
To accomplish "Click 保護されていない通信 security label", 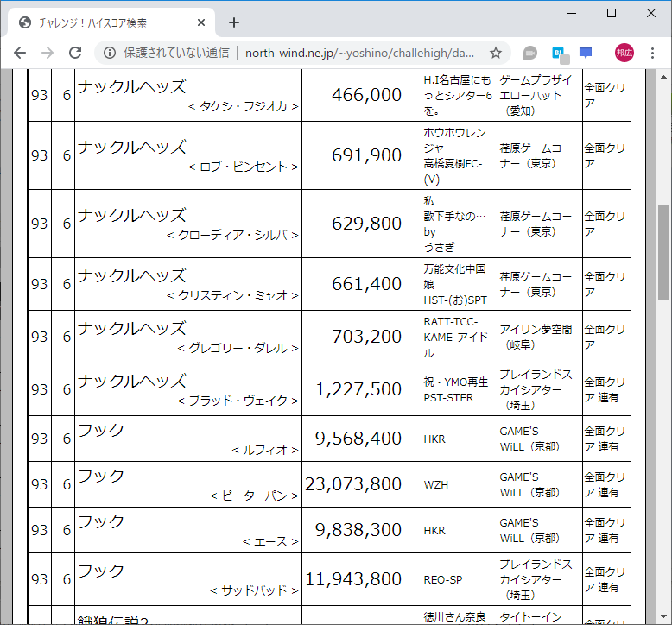I will (x=176, y=54).
